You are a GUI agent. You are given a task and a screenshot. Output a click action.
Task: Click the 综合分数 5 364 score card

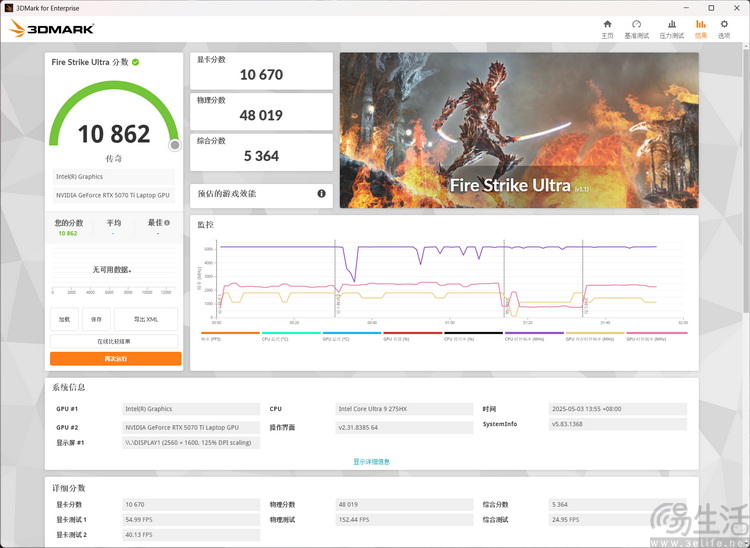click(x=261, y=152)
